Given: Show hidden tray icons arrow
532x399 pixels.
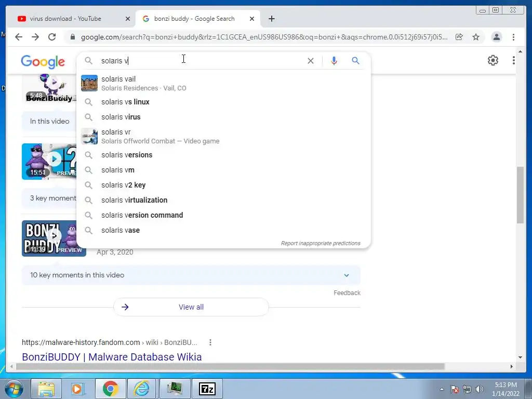Looking at the screenshot, I should point(442,389).
